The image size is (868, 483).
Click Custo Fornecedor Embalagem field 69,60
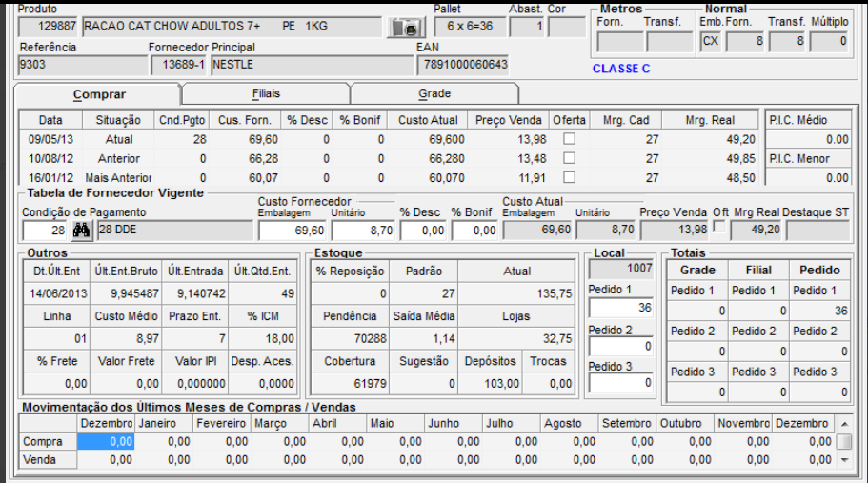tap(293, 231)
